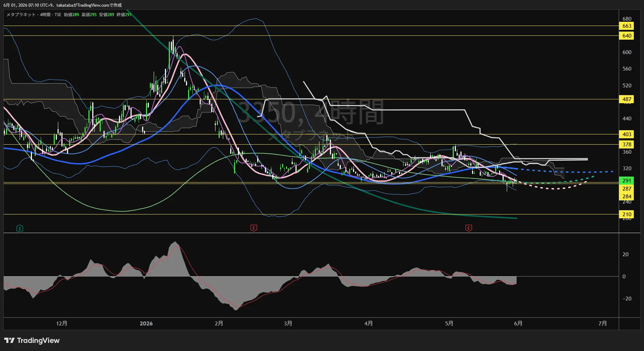Click the TradingView logo
This screenshot has height=351, width=644.
point(32,340)
